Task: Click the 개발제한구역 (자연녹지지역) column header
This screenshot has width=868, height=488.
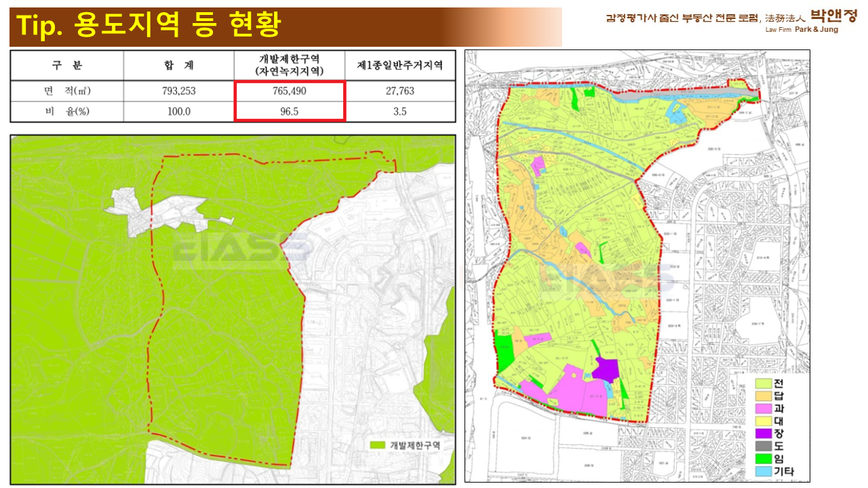Action: (x=290, y=66)
